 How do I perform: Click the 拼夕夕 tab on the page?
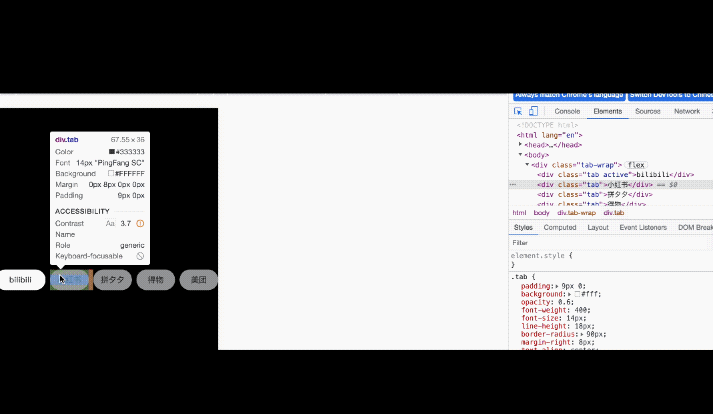tap(112, 279)
